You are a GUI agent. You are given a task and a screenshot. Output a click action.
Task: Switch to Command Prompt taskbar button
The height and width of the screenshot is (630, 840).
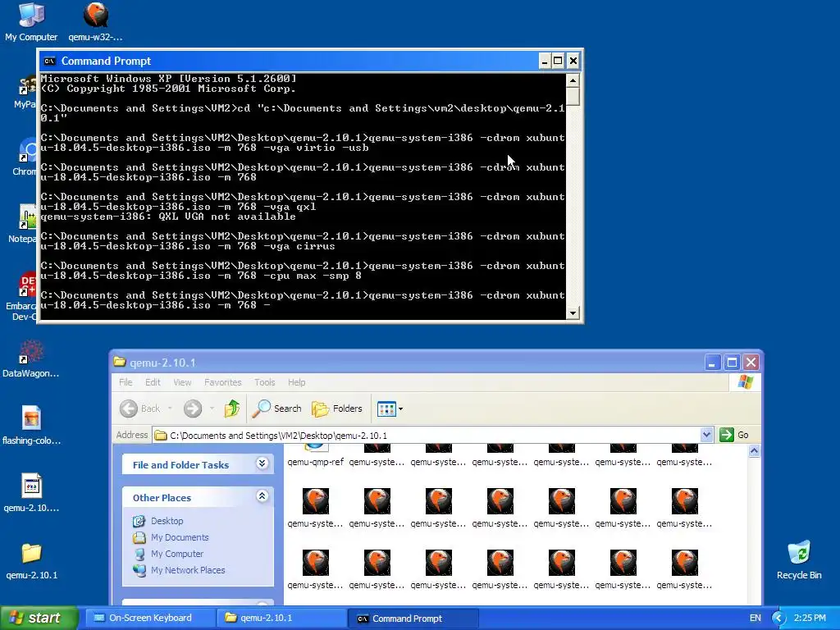click(413, 619)
